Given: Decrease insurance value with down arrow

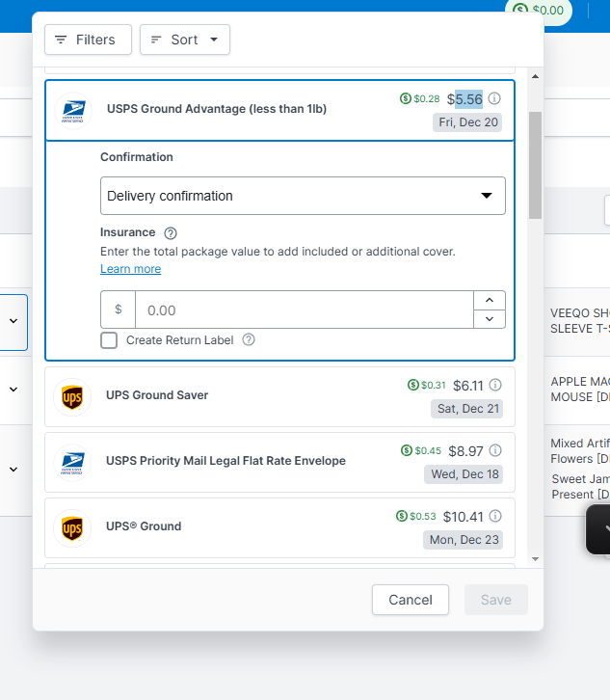Looking at the screenshot, I should [x=490, y=319].
